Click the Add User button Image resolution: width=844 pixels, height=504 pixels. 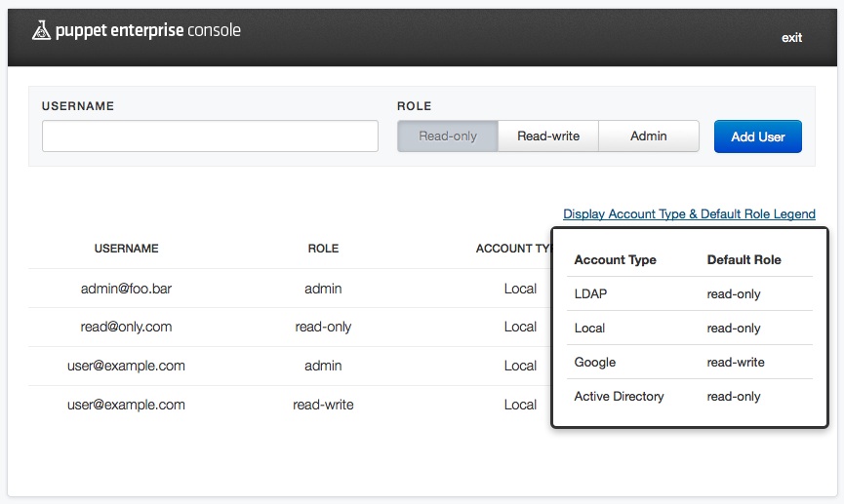tap(758, 136)
